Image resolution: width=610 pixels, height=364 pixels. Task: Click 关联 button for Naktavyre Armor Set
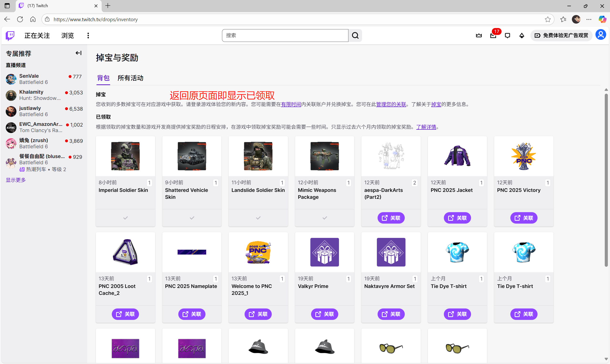tap(391, 314)
